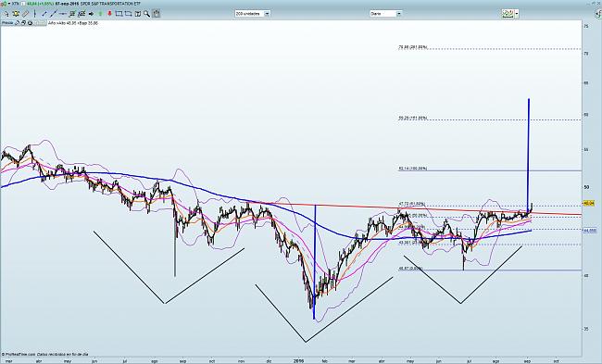Click the 47.72 (61.80%) Fibonacci label
This screenshot has width=602, height=364.
(412, 204)
